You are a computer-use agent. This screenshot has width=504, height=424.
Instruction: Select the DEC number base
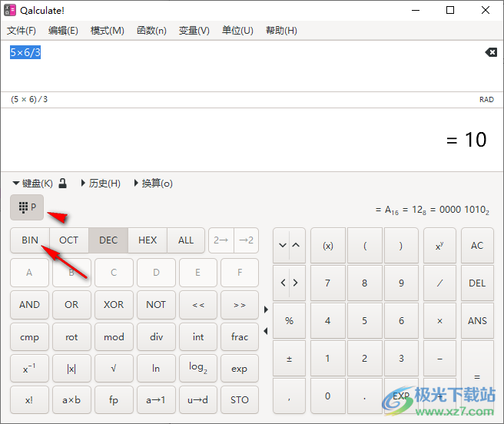tap(108, 240)
